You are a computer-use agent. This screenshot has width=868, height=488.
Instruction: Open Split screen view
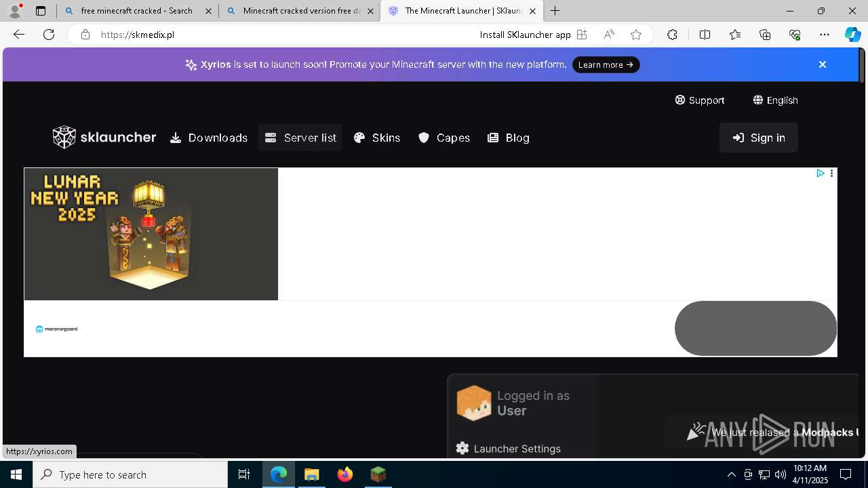(705, 35)
